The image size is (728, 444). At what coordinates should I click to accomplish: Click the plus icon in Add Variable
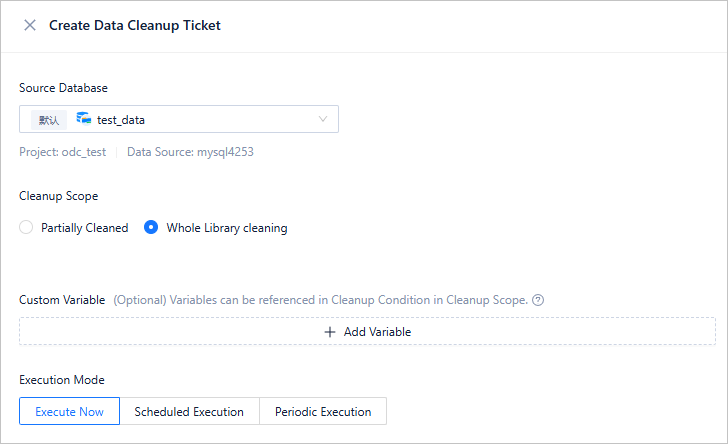[330, 332]
